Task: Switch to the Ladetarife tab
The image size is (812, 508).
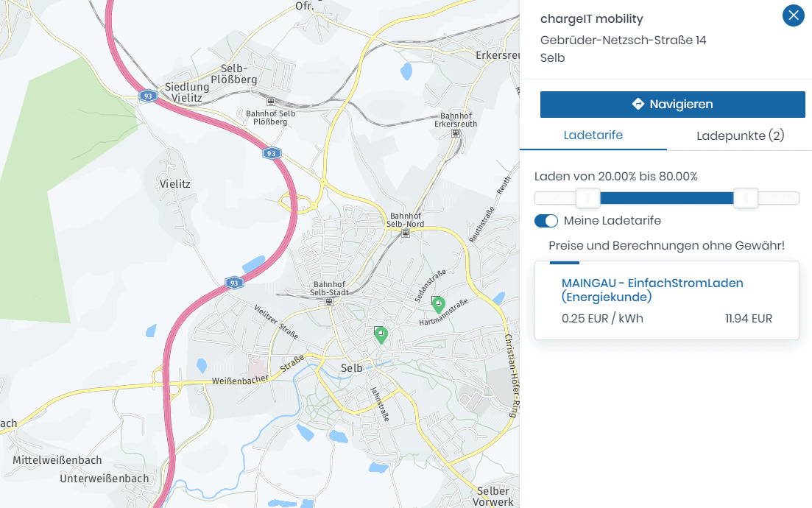Action: pyautogui.click(x=593, y=135)
